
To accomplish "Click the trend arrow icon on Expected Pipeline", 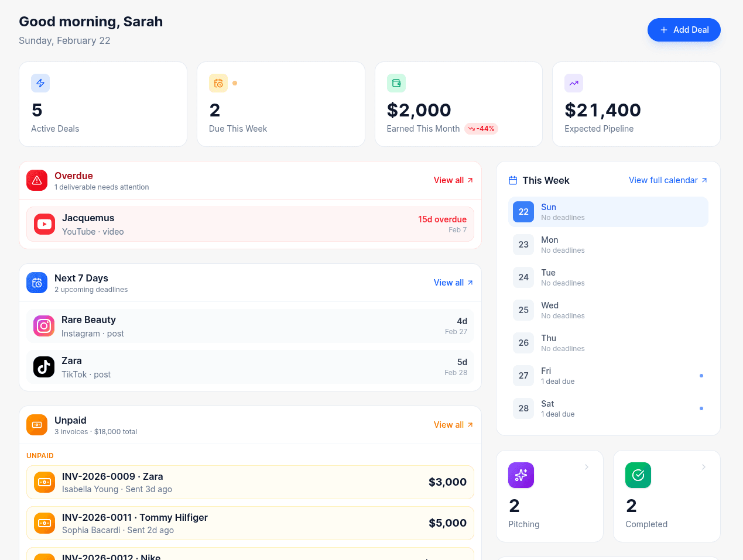I will (x=574, y=83).
